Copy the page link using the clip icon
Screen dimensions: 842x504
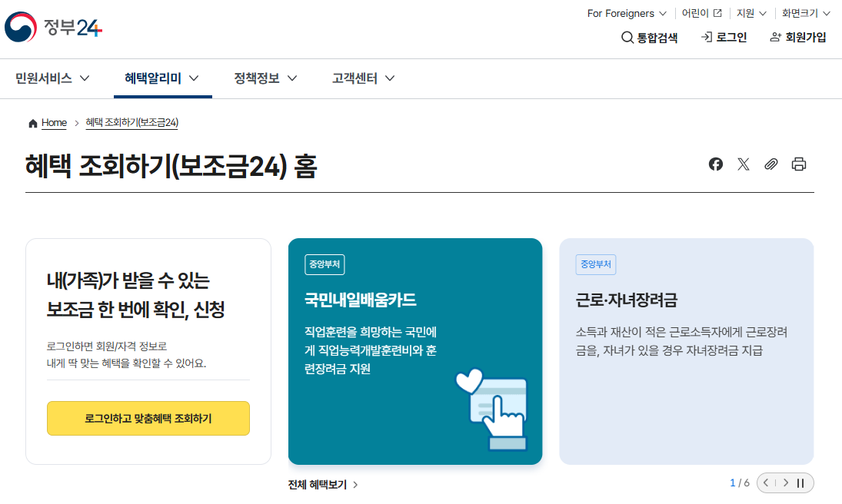click(770, 164)
